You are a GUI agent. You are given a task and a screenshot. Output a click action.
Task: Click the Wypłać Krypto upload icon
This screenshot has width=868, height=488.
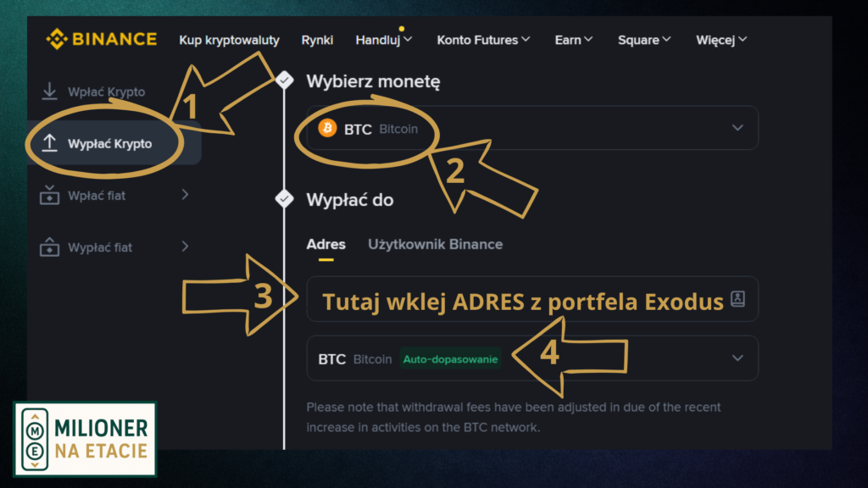pyautogui.click(x=50, y=143)
